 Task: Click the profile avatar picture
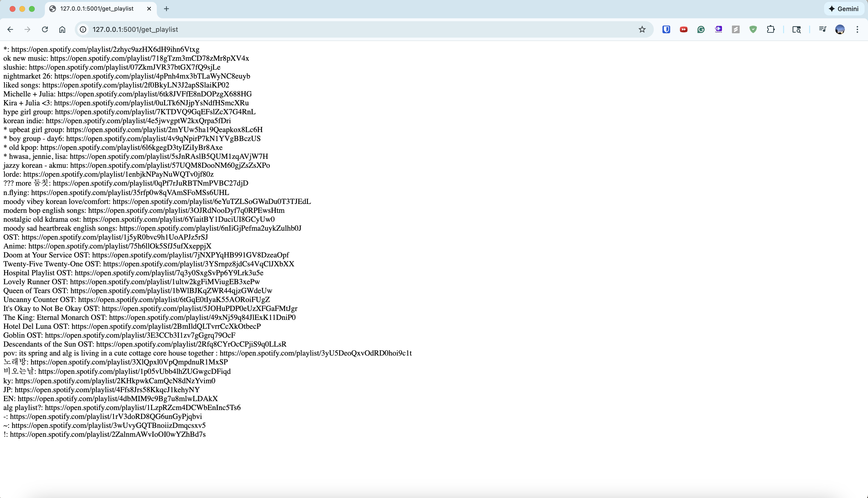[840, 29]
